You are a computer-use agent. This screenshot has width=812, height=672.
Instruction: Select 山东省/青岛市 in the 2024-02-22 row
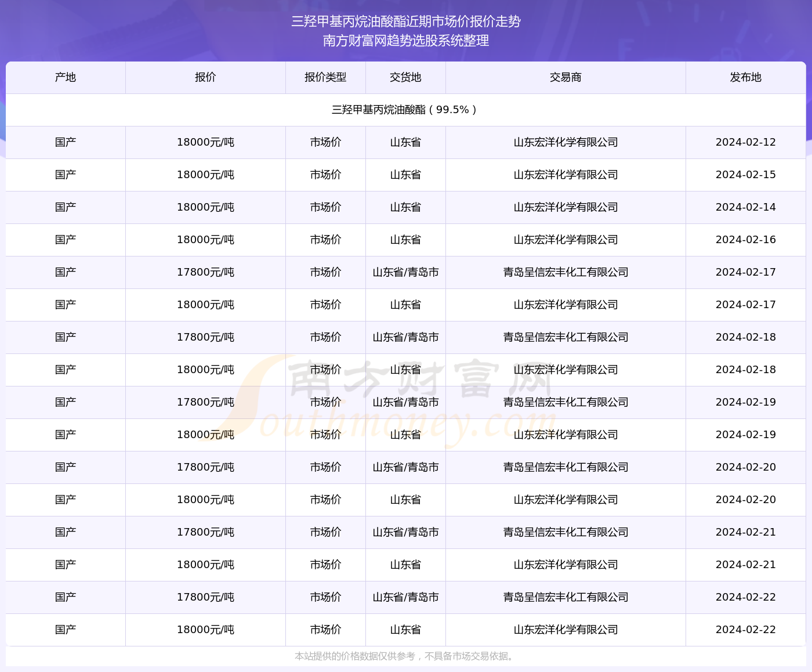coord(405,597)
